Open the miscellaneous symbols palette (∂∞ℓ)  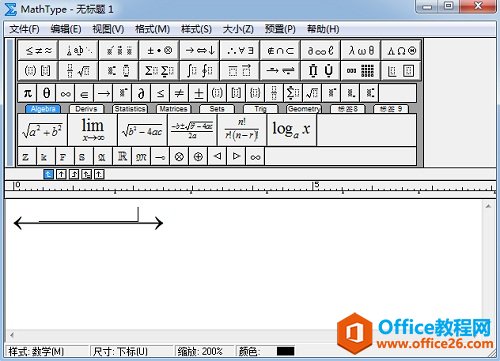coord(321,50)
